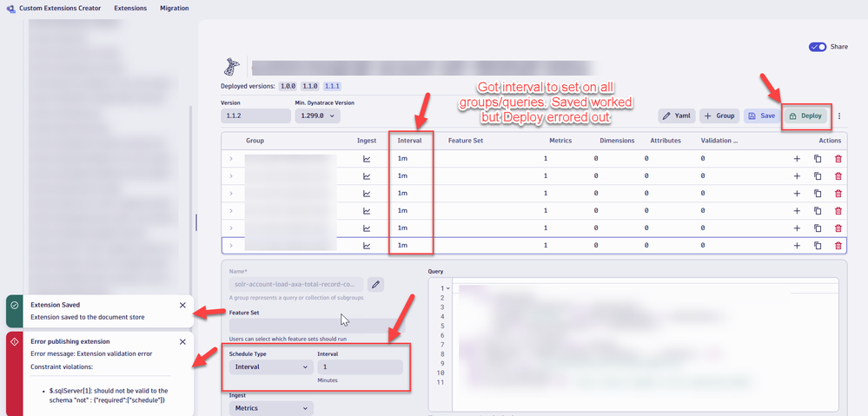Switch to the Migration menu item

[174, 8]
